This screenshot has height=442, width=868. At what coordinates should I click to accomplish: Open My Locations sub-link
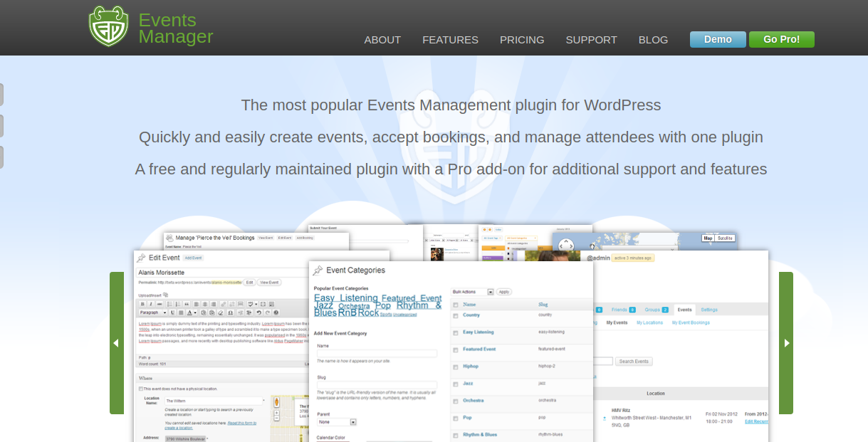coord(649,322)
